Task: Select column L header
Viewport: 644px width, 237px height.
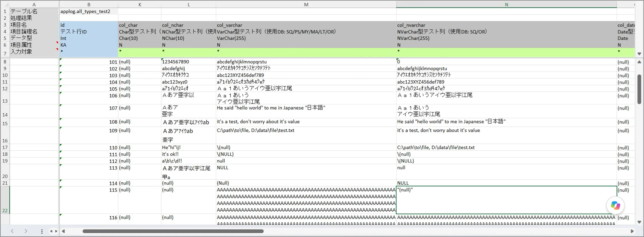Action: 188,5
